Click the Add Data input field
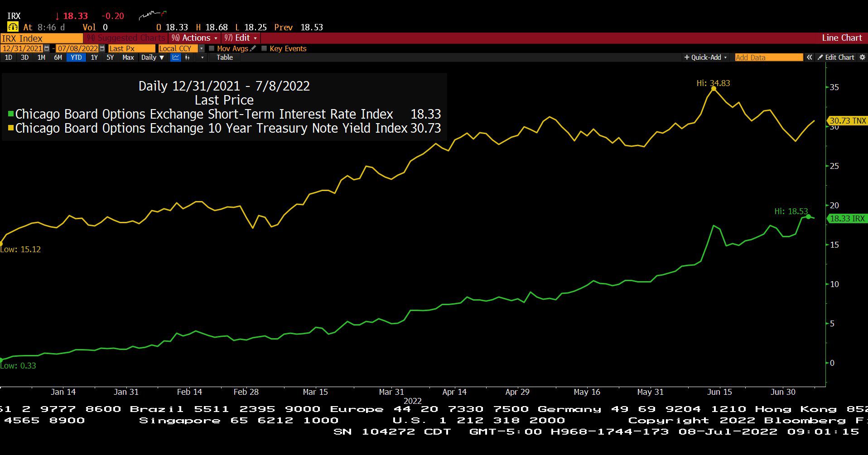This screenshot has width=868, height=455. [x=769, y=57]
